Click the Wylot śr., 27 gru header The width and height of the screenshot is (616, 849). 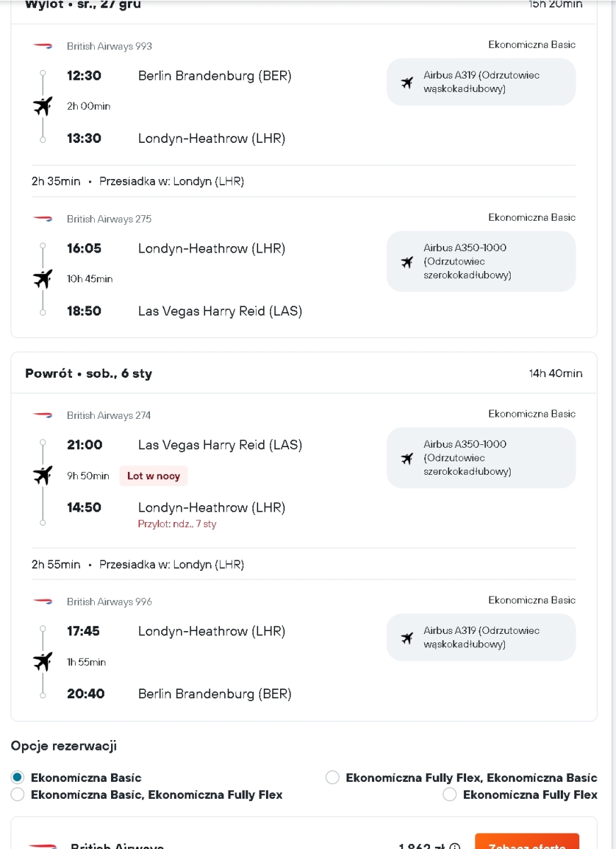83,5
